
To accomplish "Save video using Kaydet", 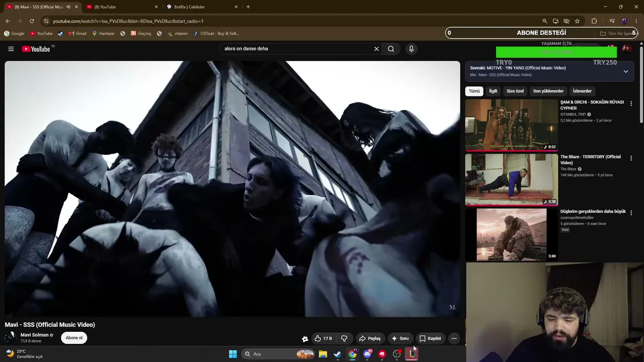I will click(x=430, y=338).
